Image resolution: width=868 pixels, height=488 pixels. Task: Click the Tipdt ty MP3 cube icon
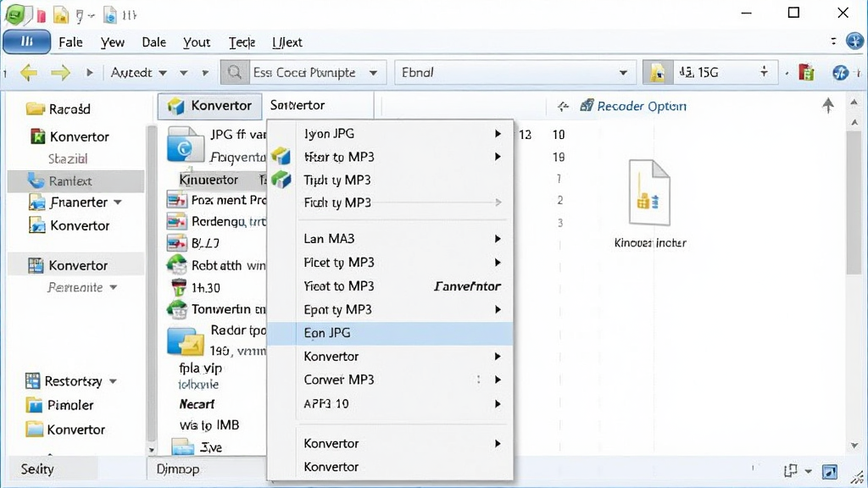tap(281, 180)
